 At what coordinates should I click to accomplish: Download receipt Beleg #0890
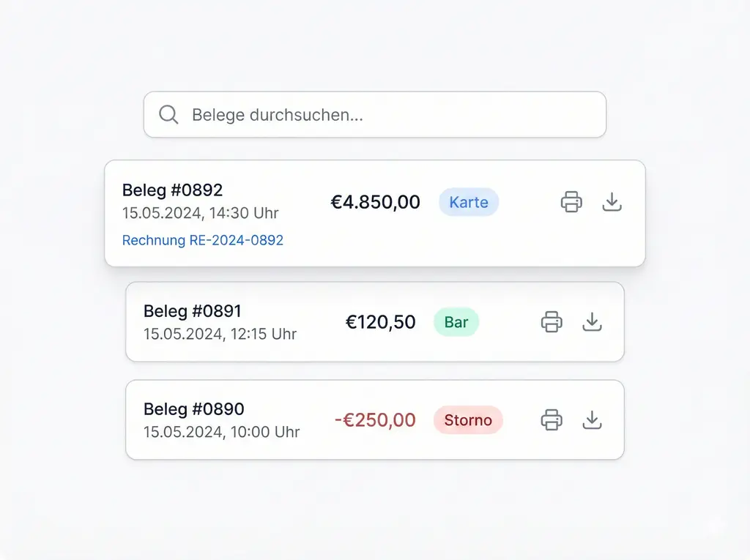[592, 420]
